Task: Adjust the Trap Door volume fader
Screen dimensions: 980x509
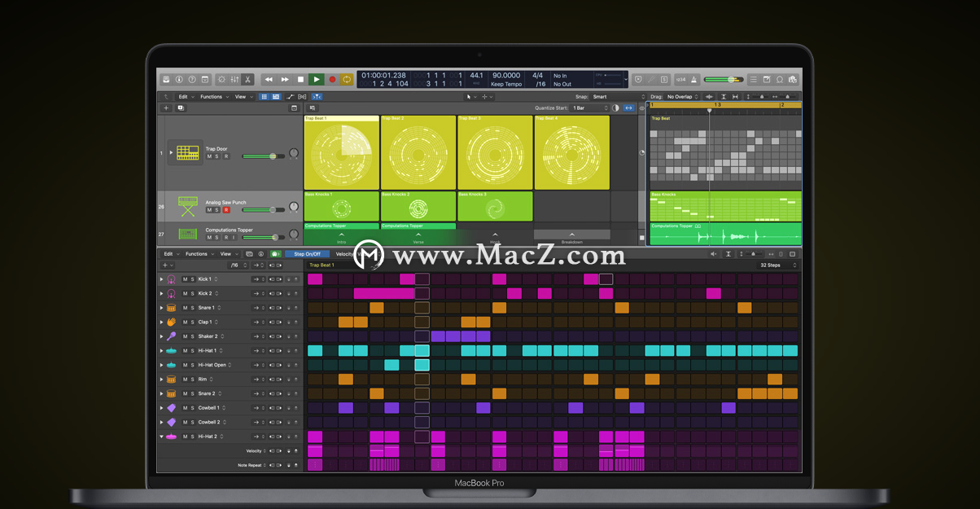Action: pos(263,156)
